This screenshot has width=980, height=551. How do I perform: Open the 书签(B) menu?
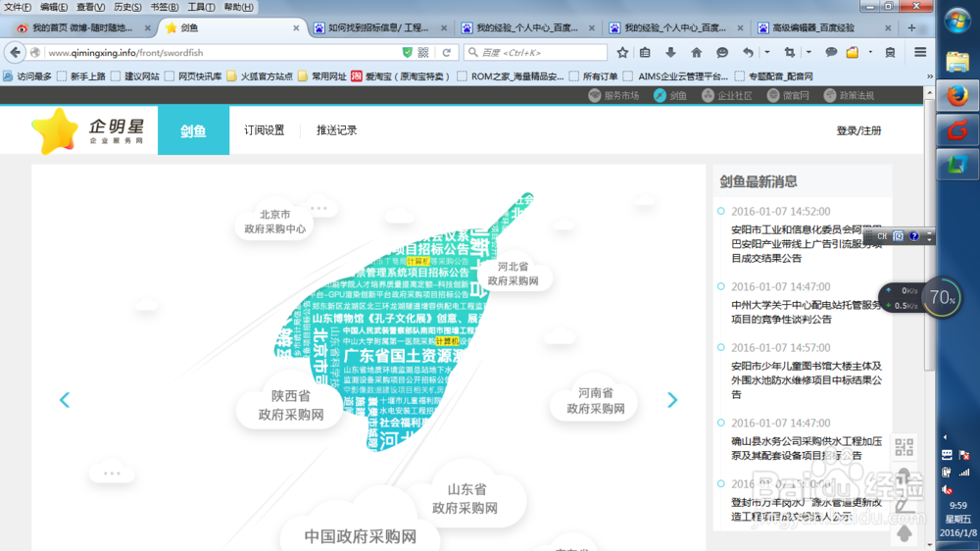coord(165,7)
